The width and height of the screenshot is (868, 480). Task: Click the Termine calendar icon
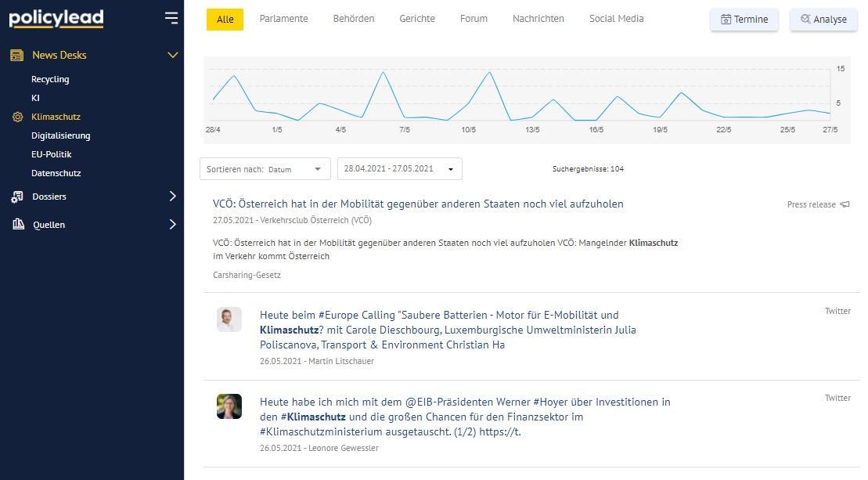pyautogui.click(x=725, y=19)
